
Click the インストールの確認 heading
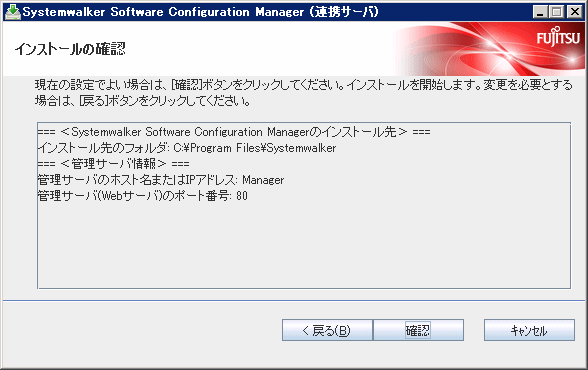(x=70, y=49)
